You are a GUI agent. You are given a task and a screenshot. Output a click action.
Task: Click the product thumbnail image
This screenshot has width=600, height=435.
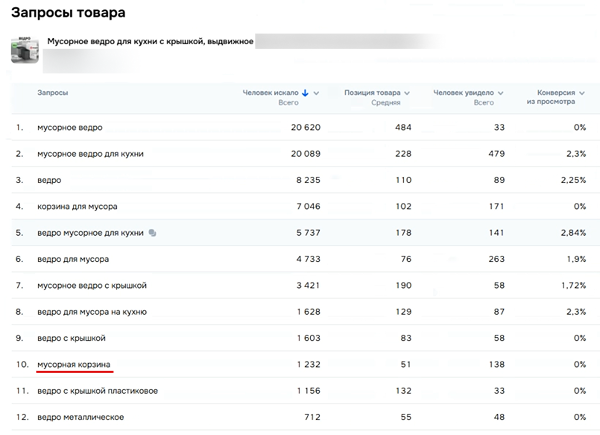[24, 51]
